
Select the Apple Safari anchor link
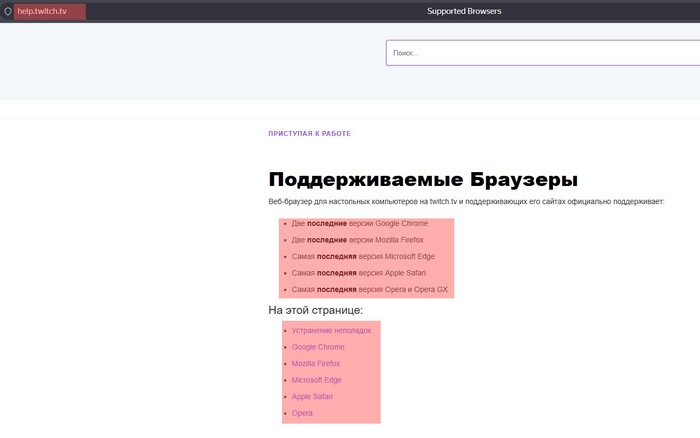[x=312, y=397]
